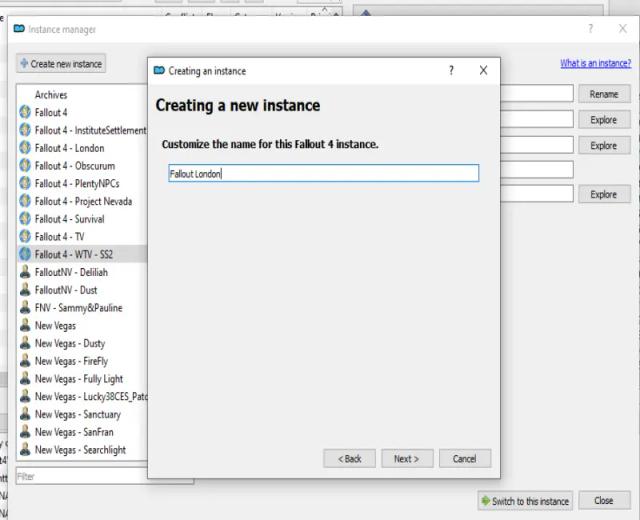The height and width of the screenshot is (520, 640).
Task: Click the Vault Boy icon beside Fallout 4 - Project Nevada
Action: 25,201
